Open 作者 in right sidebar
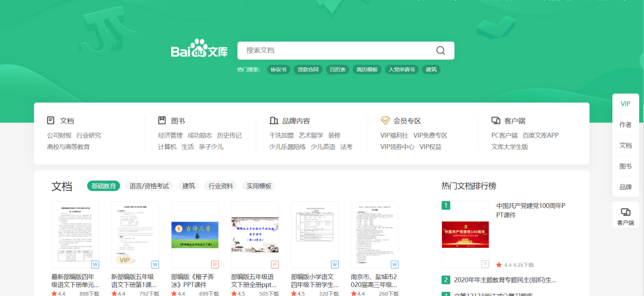This screenshot has width=644, height=296. click(x=626, y=124)
